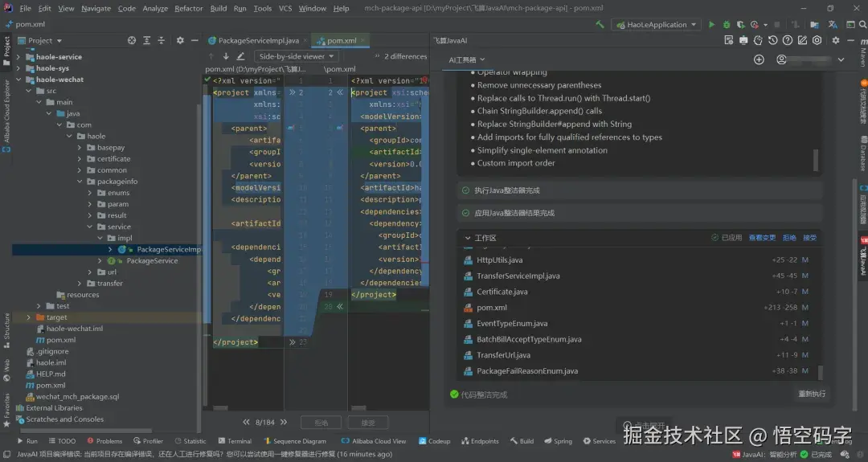Click the 重新执行 button
Viewport: 868px width, 462px height.
811,395
